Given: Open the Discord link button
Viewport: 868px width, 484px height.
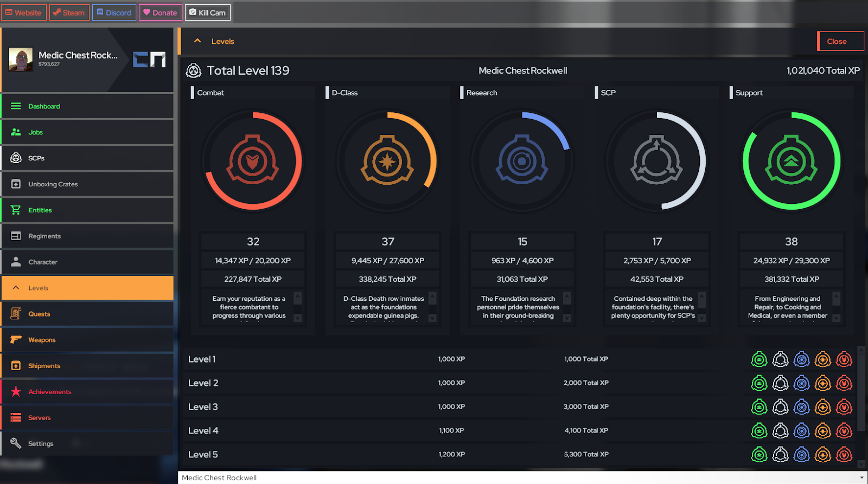Looking at the screenshot, I should 114,12.
